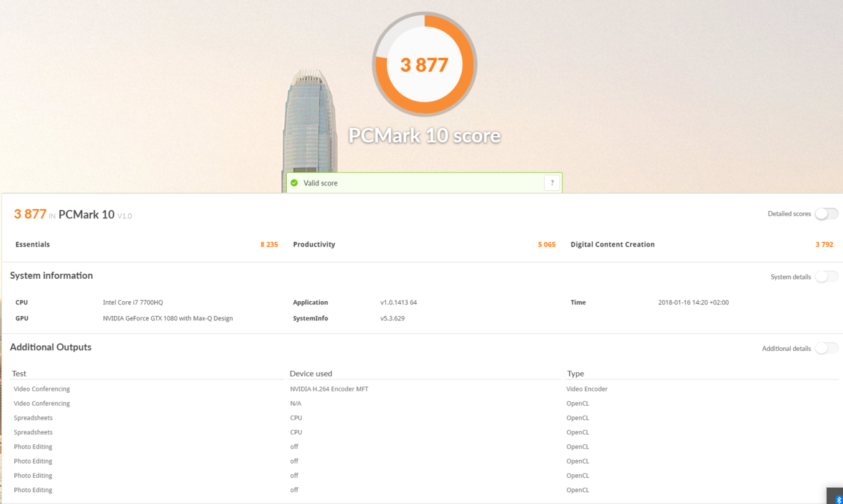Click the Essentials value '8 235'
The height and width of the screenshot is (504, 843).
coord(269,245)
